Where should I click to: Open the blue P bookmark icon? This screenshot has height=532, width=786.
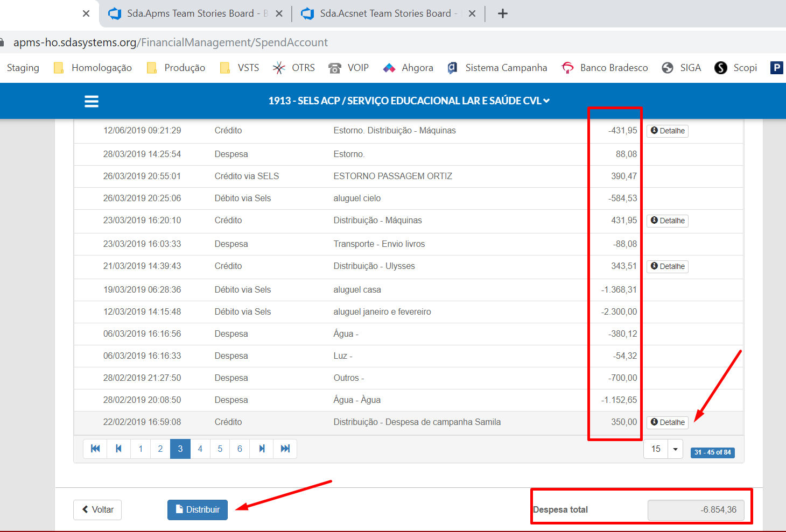[776, 68]
